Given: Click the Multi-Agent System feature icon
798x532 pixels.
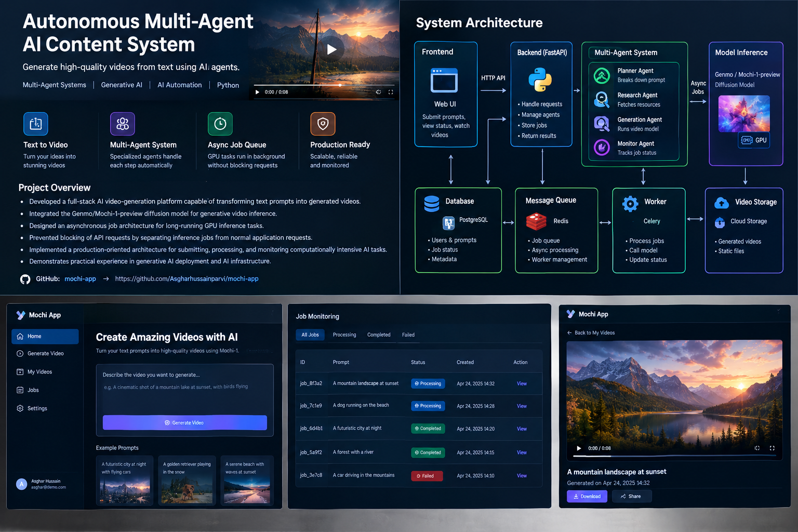Looking at the screenshot, I should (123, 124).
